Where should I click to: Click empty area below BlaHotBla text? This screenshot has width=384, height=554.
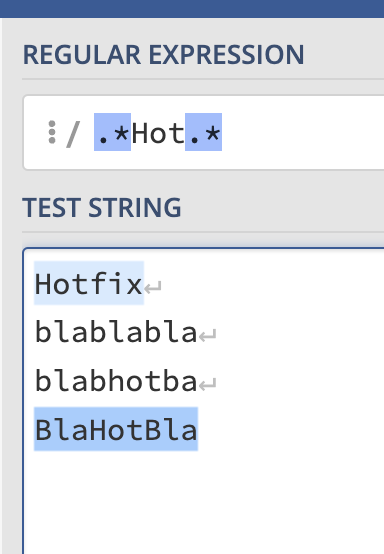tap(203, 502)
